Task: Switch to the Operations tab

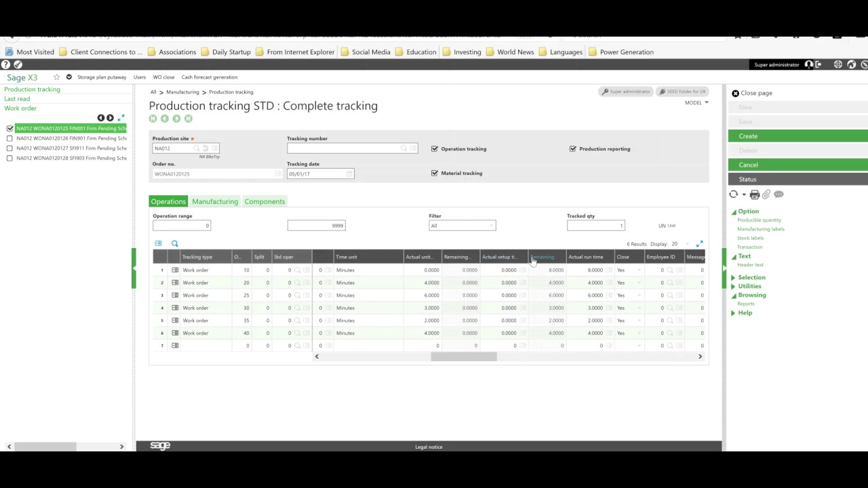Action: (x=168, y=201)
